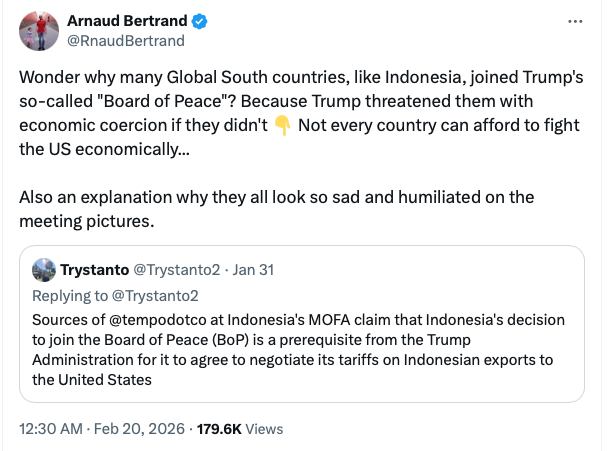
Task: Click the Trystanto display name in quote
Action: click(91, 270)
